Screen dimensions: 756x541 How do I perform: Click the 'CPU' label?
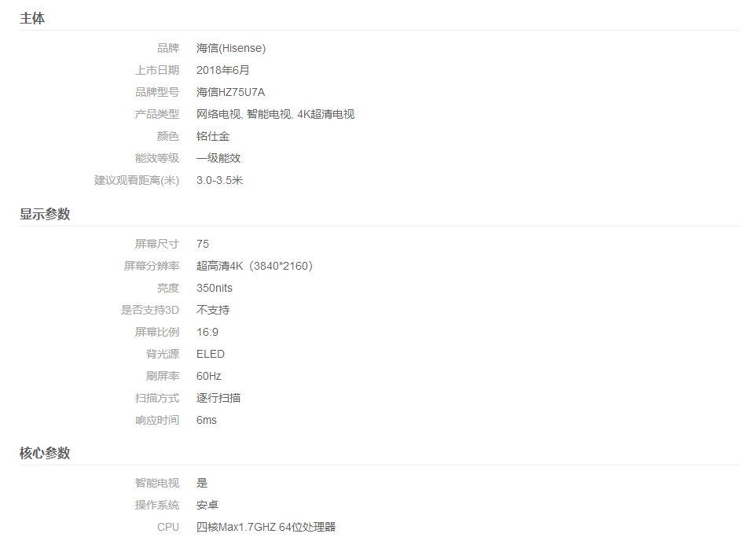[x=168, y=528]
